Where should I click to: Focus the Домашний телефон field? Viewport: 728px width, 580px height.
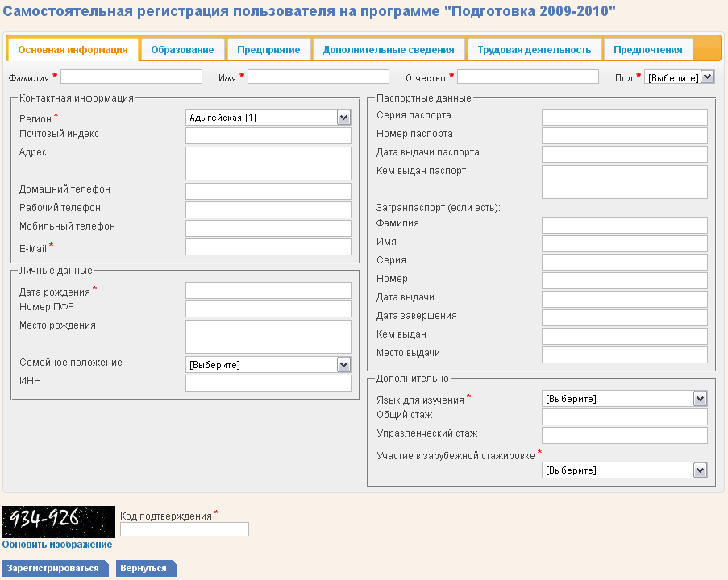(268, 191)
